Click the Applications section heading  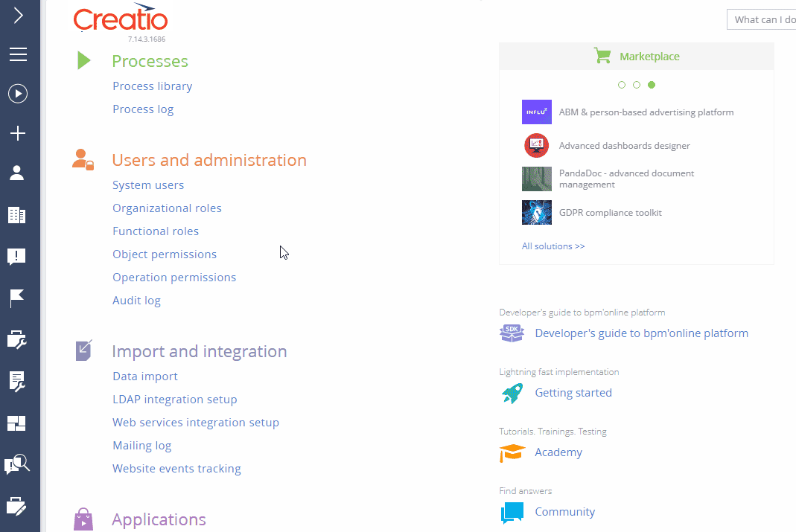coord(159,520)
